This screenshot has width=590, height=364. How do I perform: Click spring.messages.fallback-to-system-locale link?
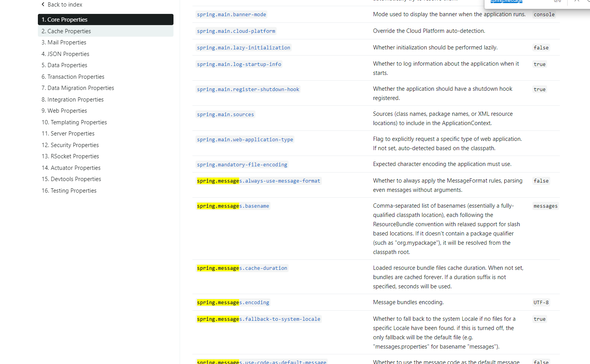258,319
